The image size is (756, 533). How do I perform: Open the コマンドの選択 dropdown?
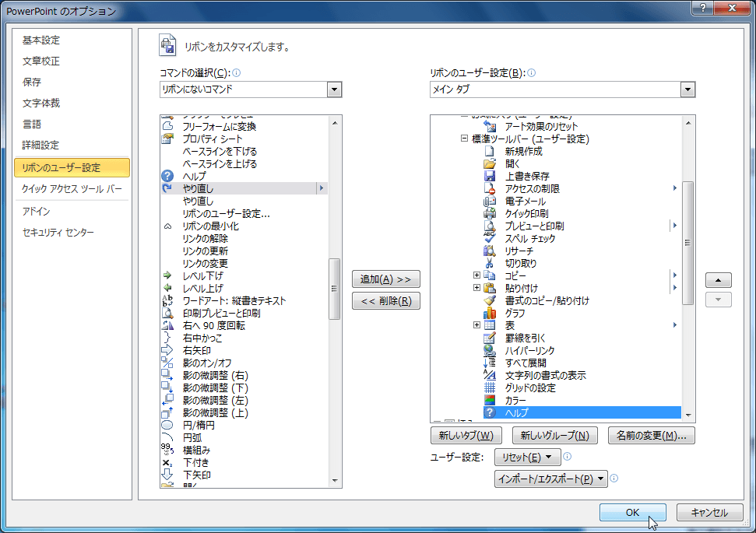point(334,89)
